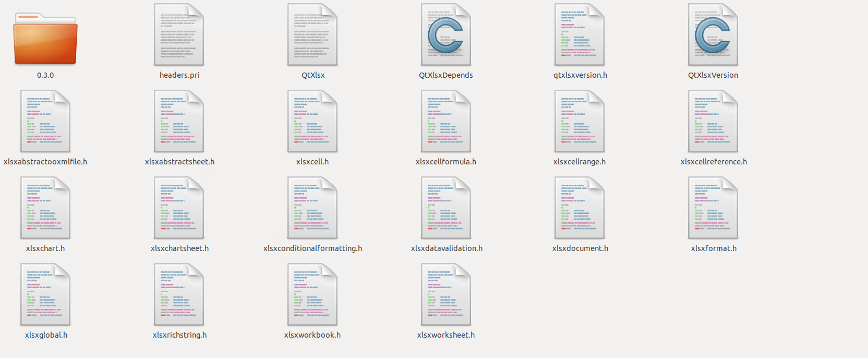Select the xlsxdatavalidation.h file icon
The image size is (868, 358).
tap(446, 208)
